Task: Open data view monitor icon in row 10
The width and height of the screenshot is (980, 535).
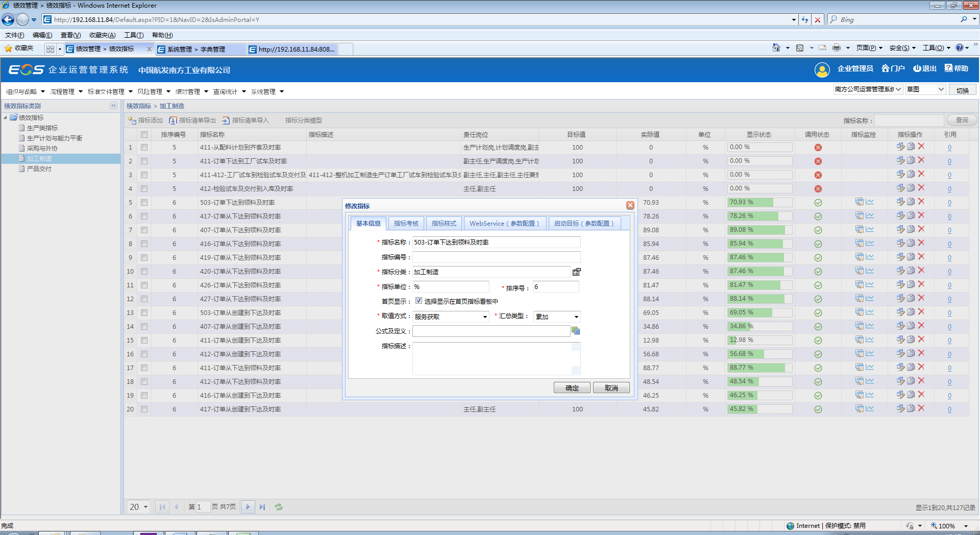Action: (860, 271)
